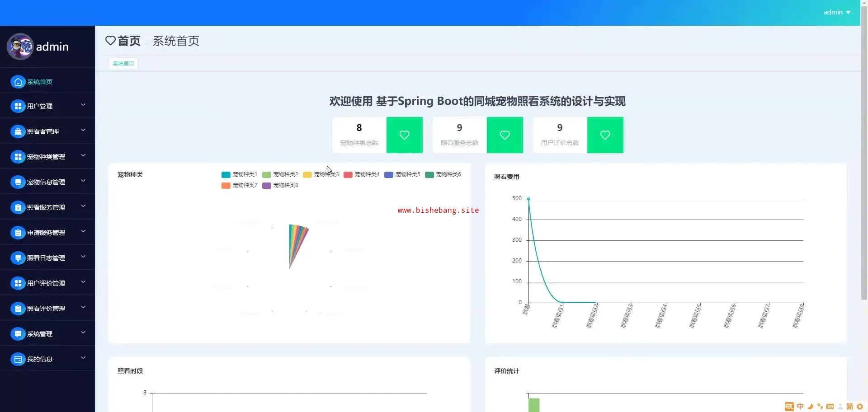Screen dimensions: 868x412
Task: Click the page vertical scrollbar thumb
Action: click(x=864, y=154)
